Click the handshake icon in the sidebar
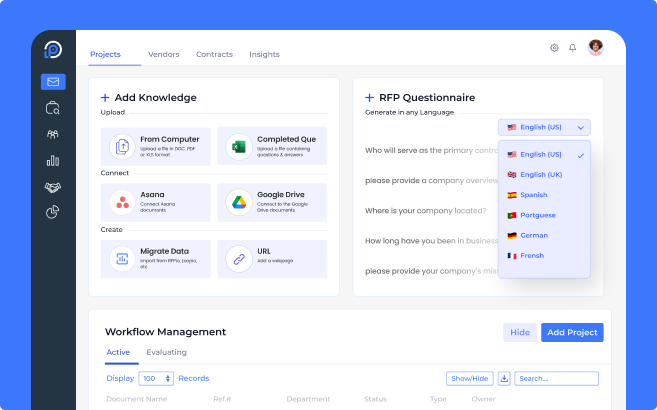Image resolution: width=657 pixels, height=410 pixels. [53, 186]
